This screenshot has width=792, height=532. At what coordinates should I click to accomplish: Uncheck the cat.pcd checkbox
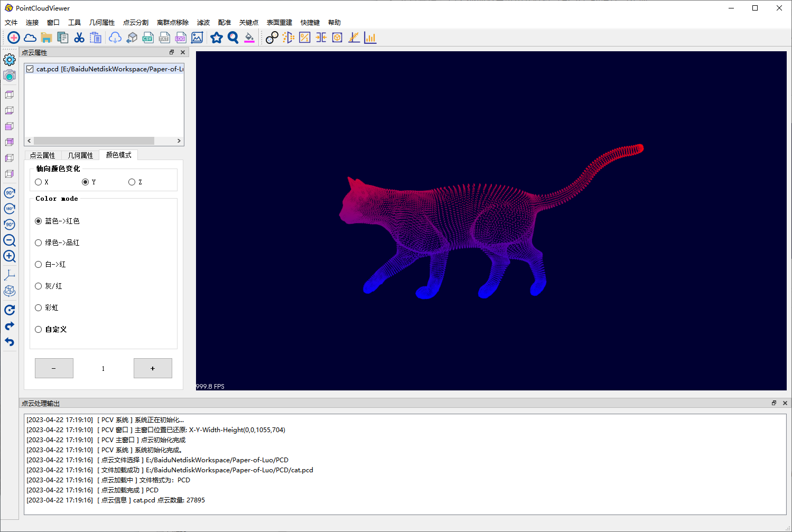(x=30, y=69)
